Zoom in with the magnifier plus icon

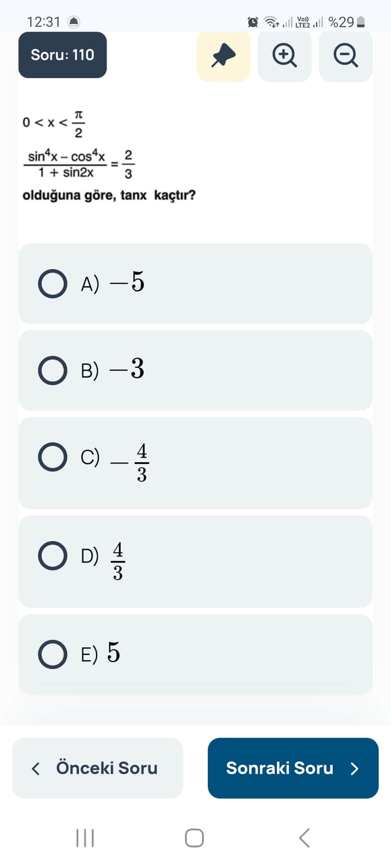(285, 55)
